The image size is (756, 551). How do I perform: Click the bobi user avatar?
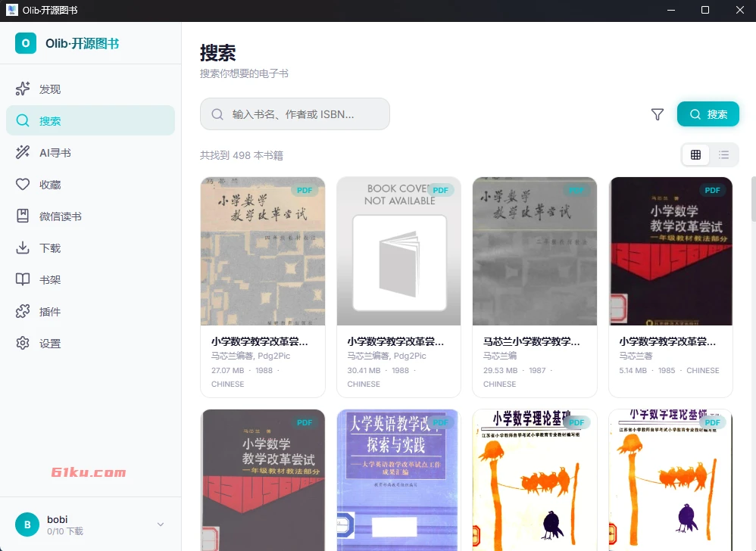[x=27, y=525]
